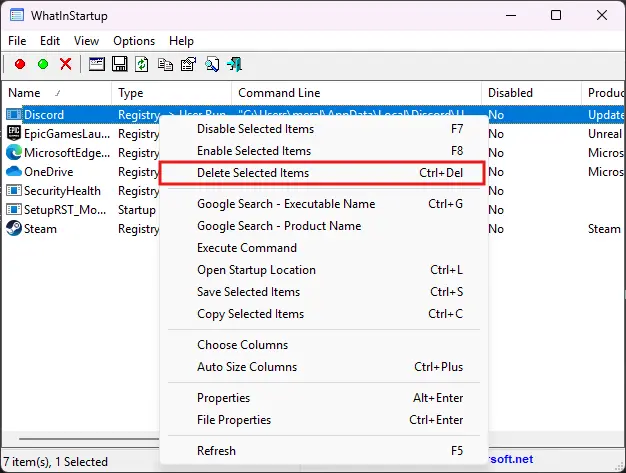Select the Steam name cell
626x473 pixels.
[x=40, y=229]
